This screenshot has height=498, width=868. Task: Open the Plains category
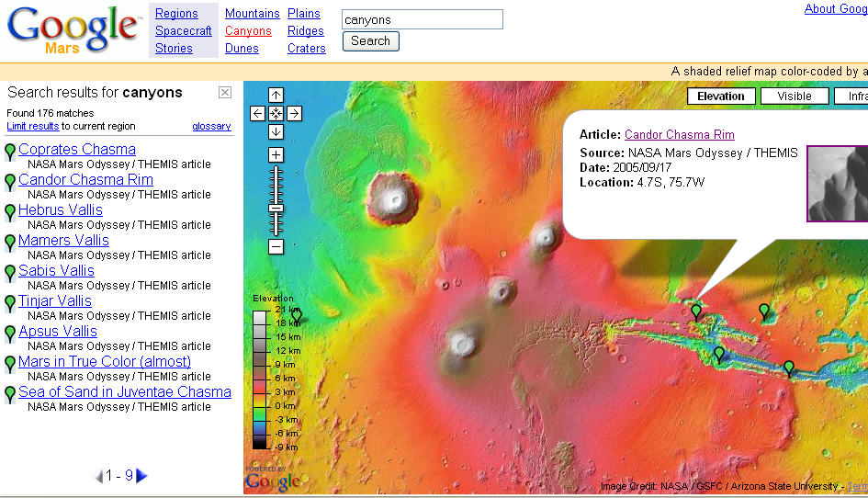304,13
